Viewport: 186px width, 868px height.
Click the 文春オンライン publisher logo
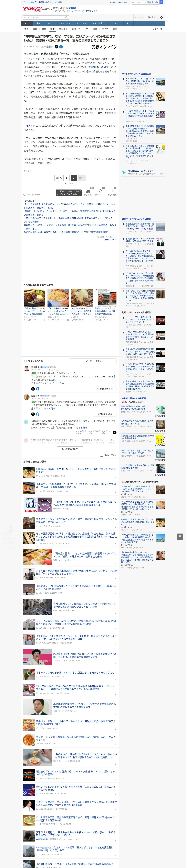(x=104, y=47)
